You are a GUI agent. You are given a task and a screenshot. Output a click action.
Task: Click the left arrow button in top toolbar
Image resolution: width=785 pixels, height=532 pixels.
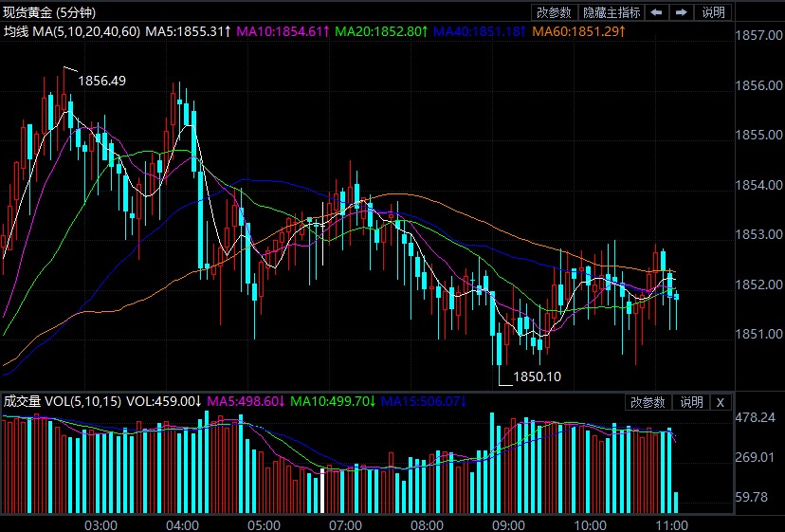656,12
